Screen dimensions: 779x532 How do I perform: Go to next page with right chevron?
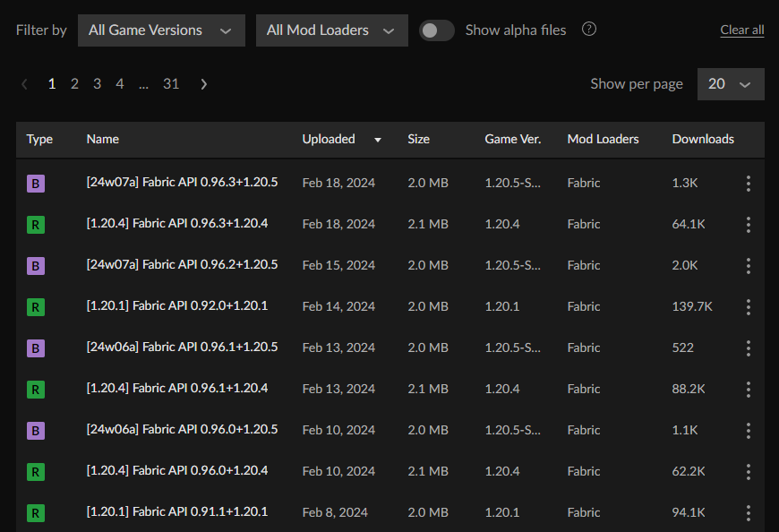(x=203, y=84)
